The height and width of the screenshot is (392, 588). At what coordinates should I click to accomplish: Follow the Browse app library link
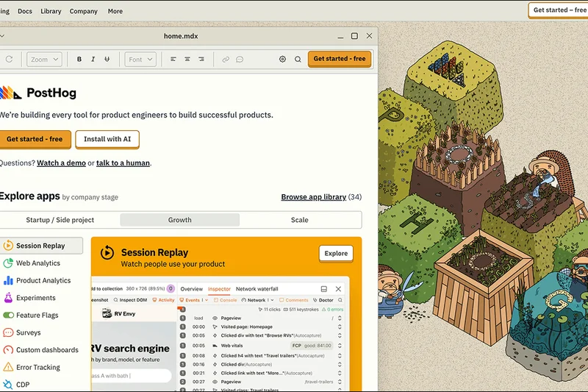313,197
